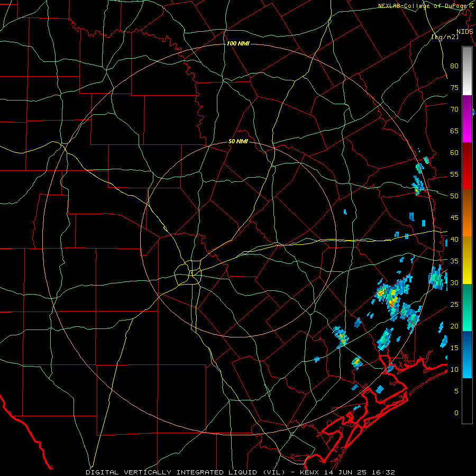
Task: Click the NEXLAB-College of DuPage watermark text
Action: tap(425, 6)
